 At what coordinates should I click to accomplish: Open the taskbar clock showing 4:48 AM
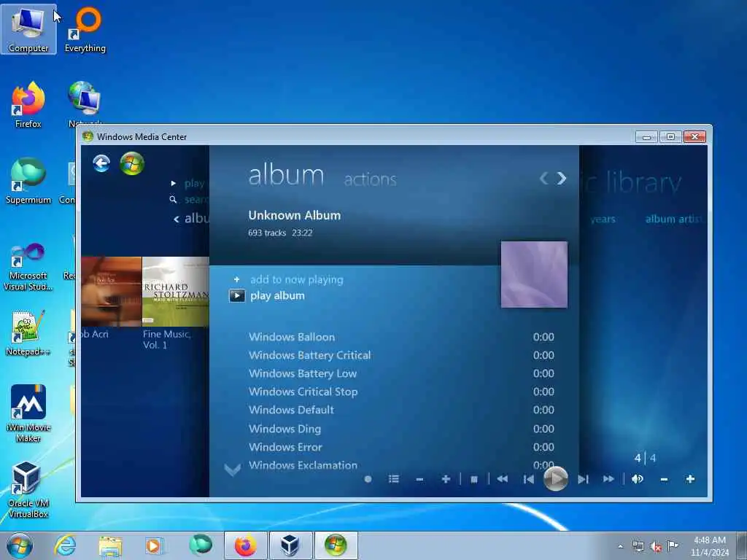point(710,546)
